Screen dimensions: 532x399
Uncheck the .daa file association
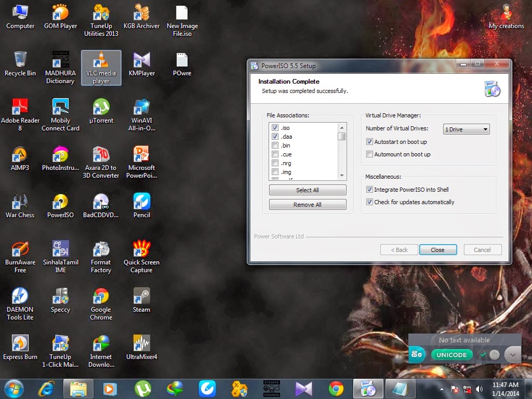point(275,137)
